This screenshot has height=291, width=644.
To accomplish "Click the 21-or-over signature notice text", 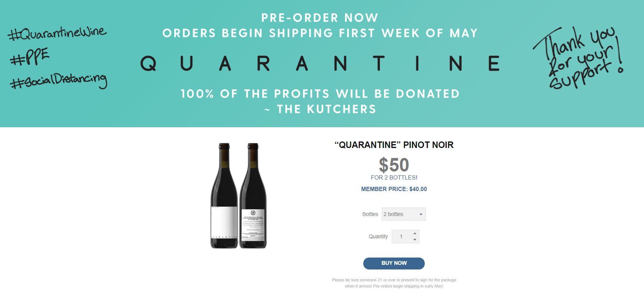I will [394, 283].
